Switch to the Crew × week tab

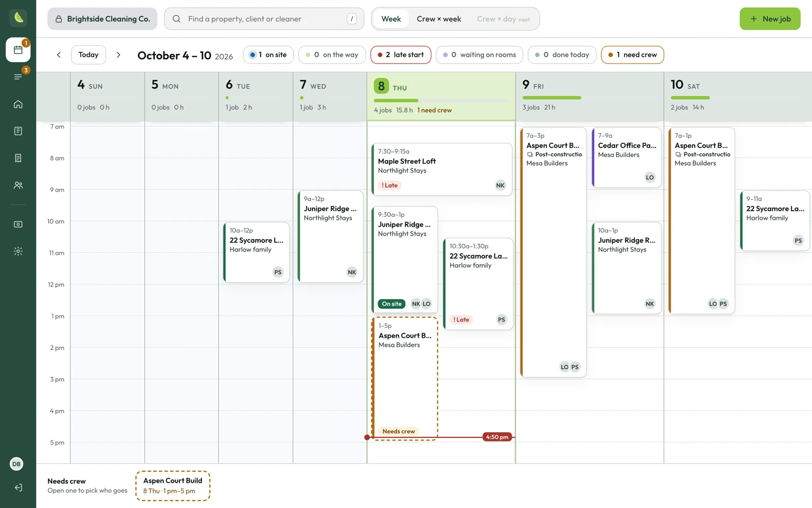coord(439,19)
